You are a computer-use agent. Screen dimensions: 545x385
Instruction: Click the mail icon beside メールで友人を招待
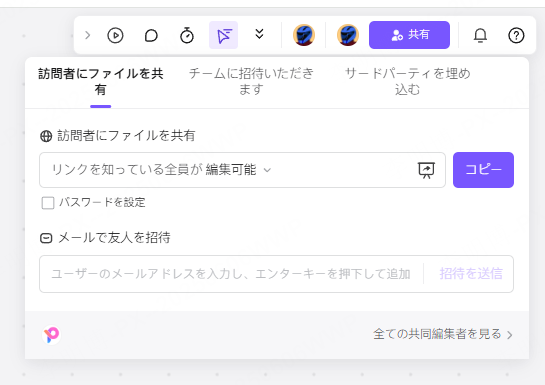46,238
